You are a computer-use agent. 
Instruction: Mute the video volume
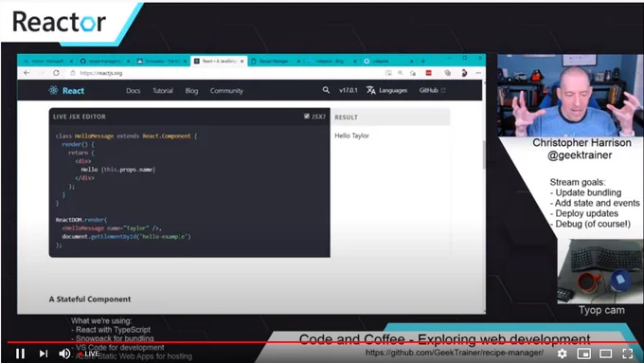point(64,354)
